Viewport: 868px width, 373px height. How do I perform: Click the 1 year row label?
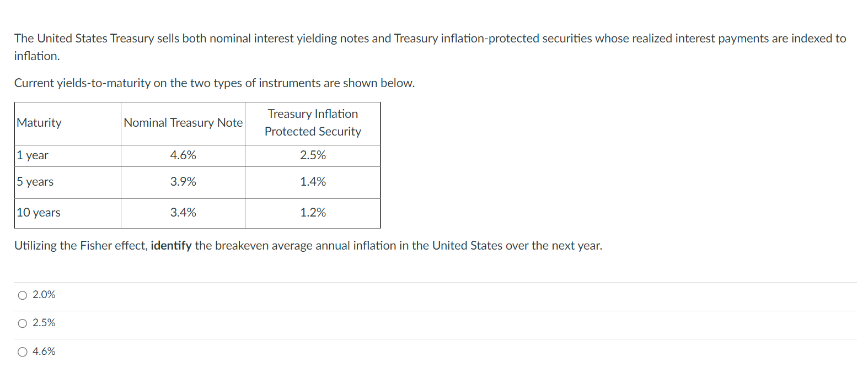tap(32, 155)
